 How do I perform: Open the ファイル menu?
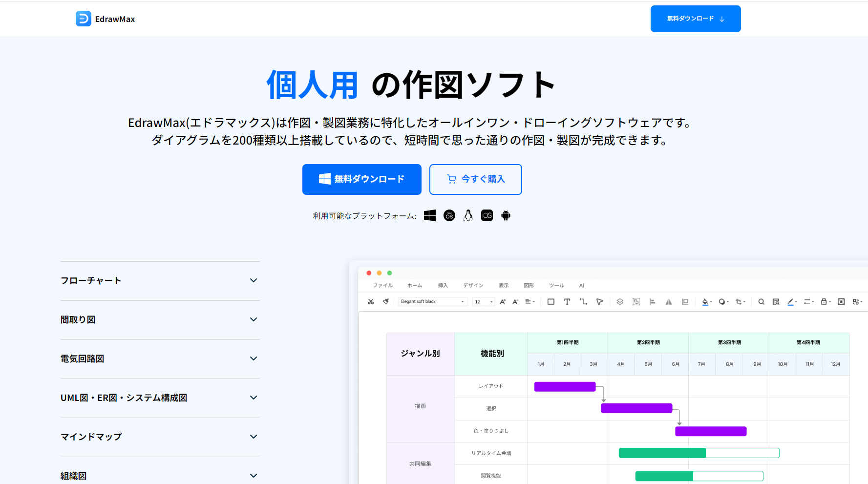point(383,286)
